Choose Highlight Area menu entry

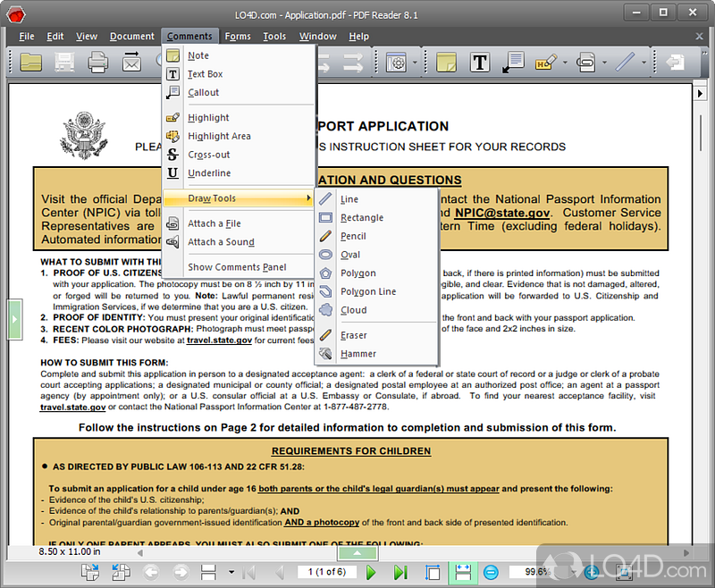click(239, 136)
